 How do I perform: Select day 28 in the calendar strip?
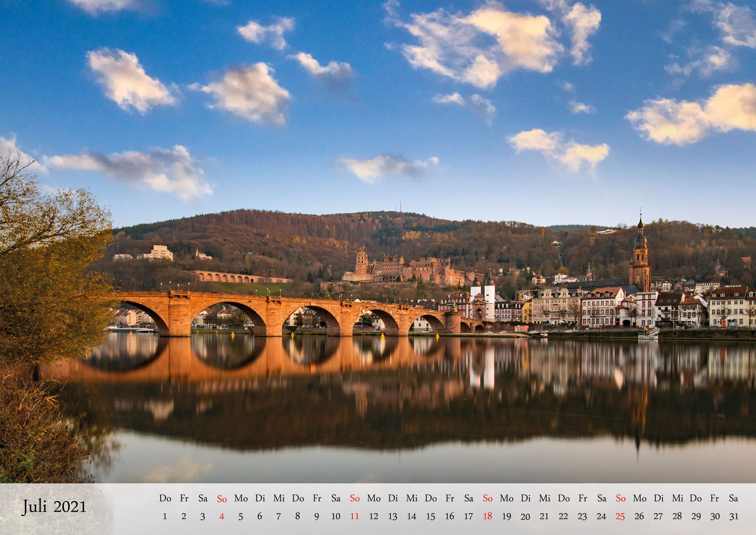coord(677,516)
